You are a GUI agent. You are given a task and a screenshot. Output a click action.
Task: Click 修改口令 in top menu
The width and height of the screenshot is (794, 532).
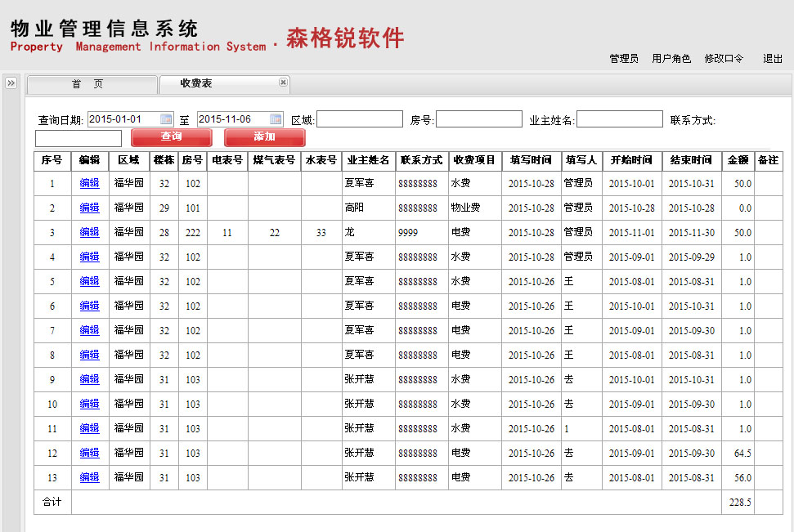pyautogui.click(x=724, y=59)
